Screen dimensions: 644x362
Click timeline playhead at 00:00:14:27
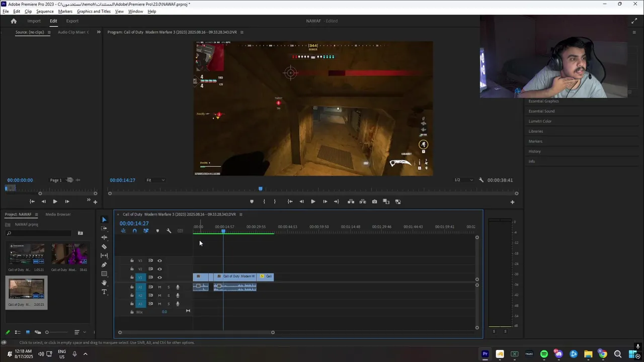(x=223, y=231)
